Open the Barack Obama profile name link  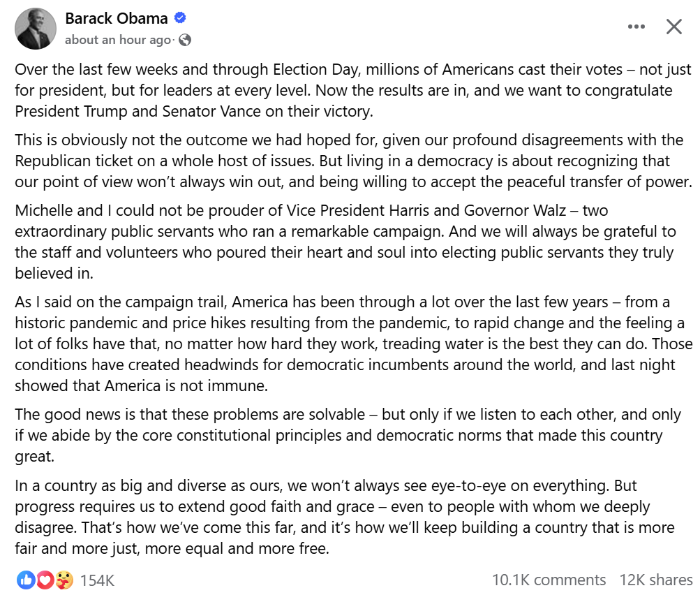117,18
